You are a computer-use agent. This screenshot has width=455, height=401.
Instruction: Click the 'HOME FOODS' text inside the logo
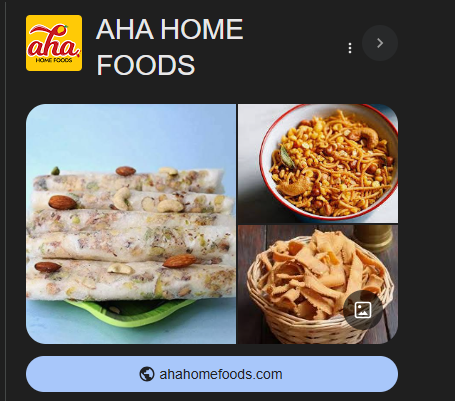point(54,60)
